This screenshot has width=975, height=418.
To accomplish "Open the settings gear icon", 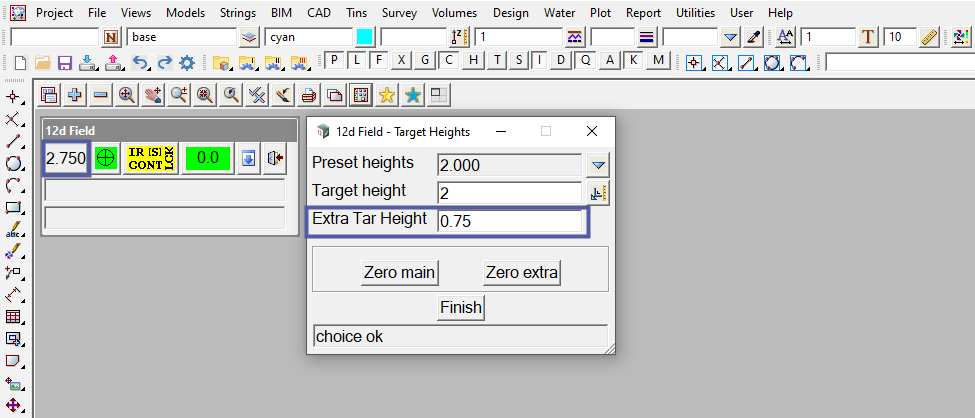I will coord(186,62).
